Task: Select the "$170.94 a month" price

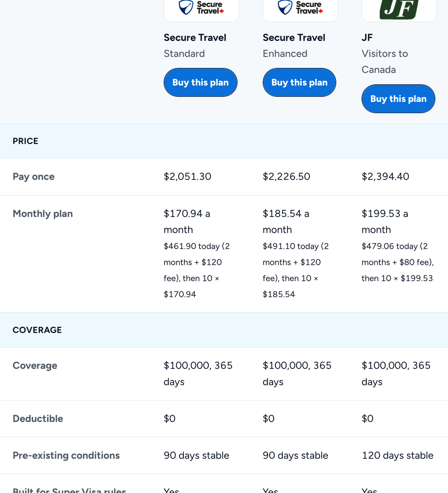Action: point(187,222)
